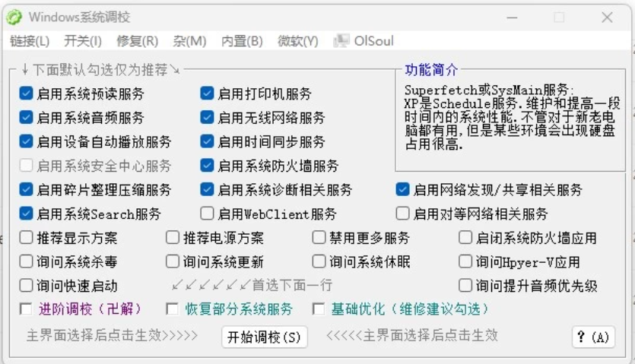Disable 启用打印机服务 option
Image resolution: width=635 pixels, height=364 pixels.
[207, 94]
